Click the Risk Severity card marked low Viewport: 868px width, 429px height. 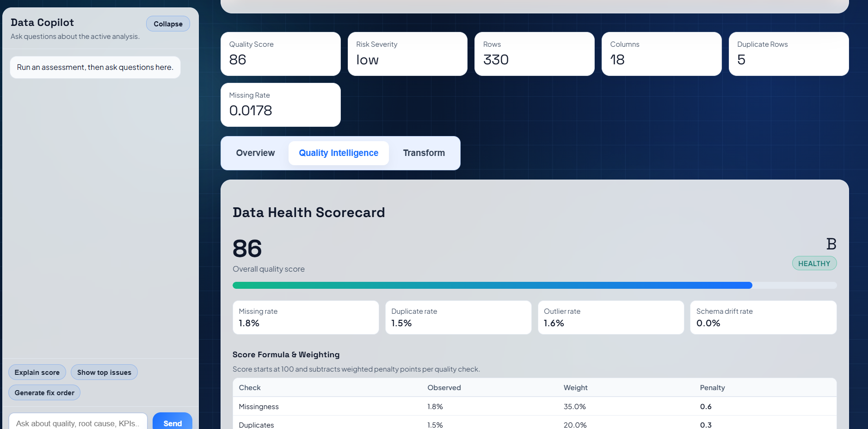point(407,54)
